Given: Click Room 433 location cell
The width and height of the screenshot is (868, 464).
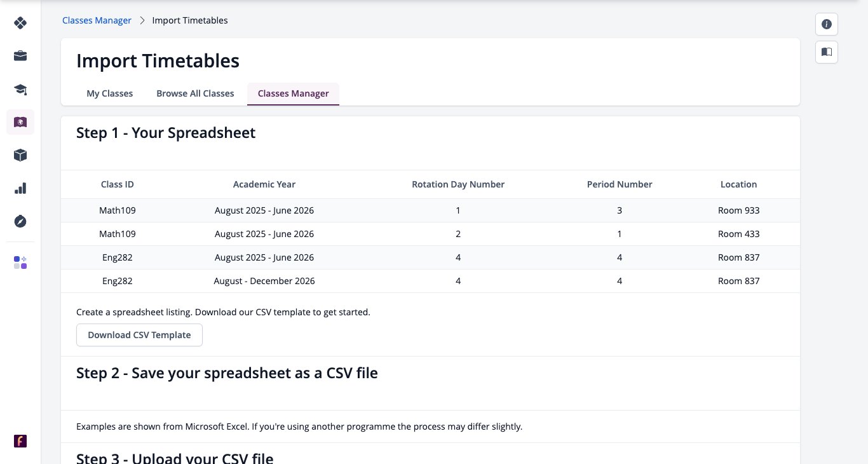Looking at the screenshot, I should (x=739, y=234).
